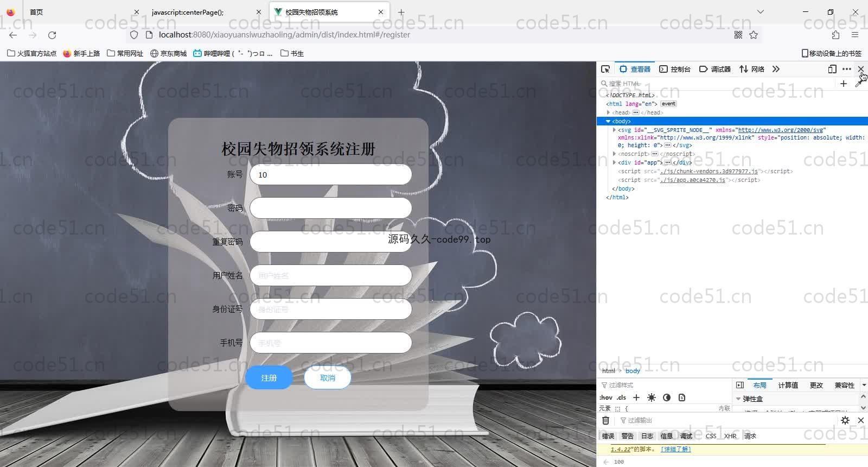868x467 pixels.
Task: Add new node with plus icon
Action: [844, 84]
